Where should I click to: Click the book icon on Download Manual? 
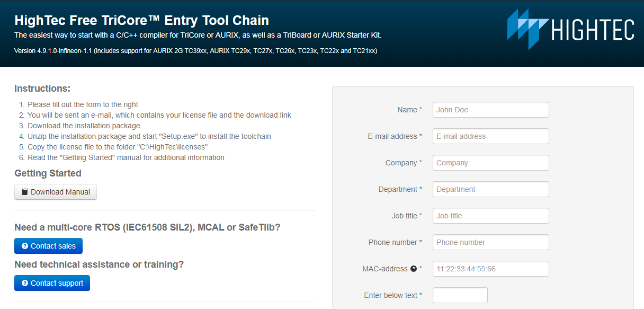(x=25, y=192)
